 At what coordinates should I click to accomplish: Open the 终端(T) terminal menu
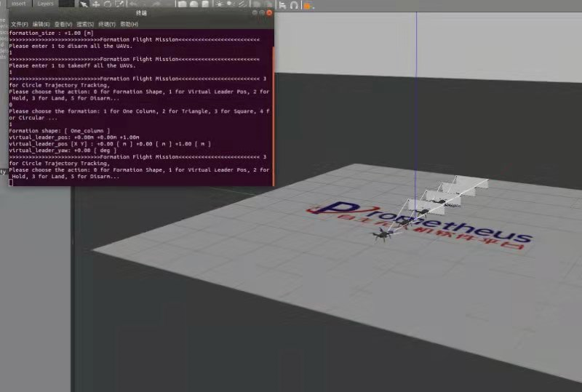pyautogui.click(x=107, y=24)
